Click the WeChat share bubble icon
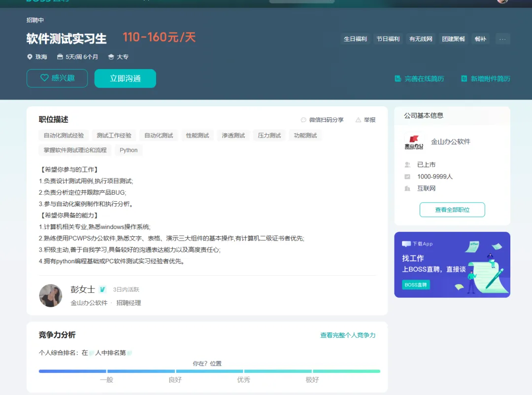 [x=303, y=120]
